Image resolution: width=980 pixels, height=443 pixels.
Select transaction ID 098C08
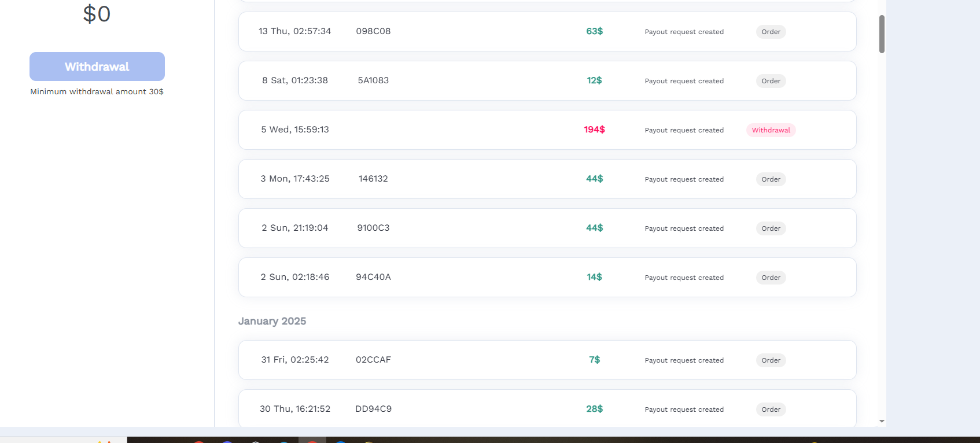click(x=373, y=31)
